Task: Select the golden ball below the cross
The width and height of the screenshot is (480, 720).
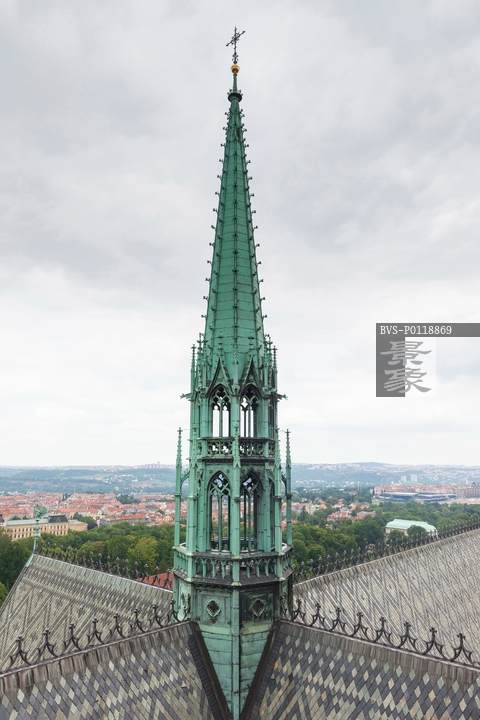Action: pos(235,69)
